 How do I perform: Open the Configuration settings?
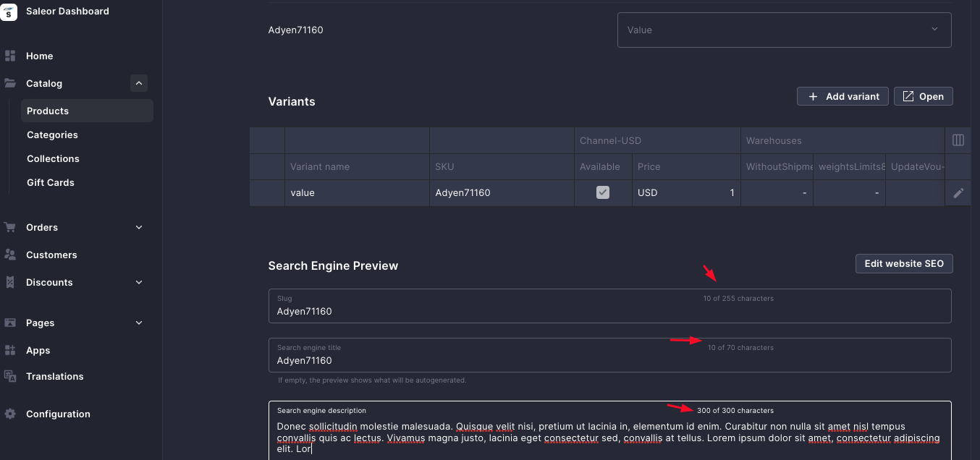pyautogui.click(x=58, y=414)
